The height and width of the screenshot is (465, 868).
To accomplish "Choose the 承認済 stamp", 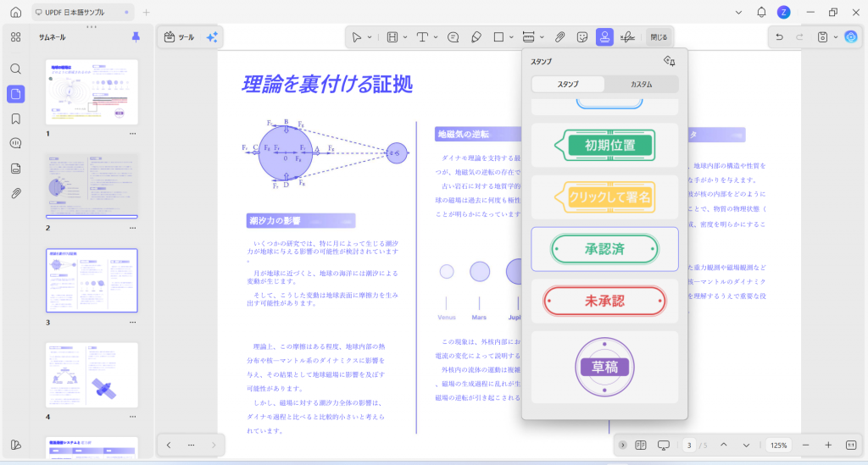I will point(604,249).
